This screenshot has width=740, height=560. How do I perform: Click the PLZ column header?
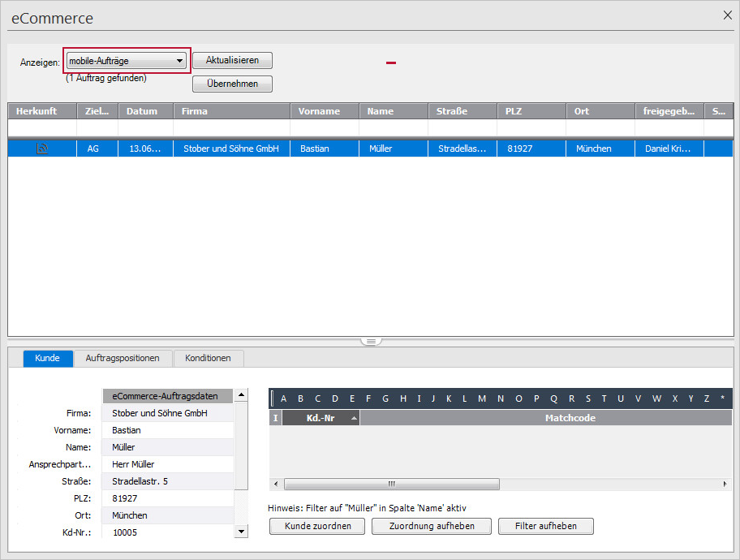(531, 111)
